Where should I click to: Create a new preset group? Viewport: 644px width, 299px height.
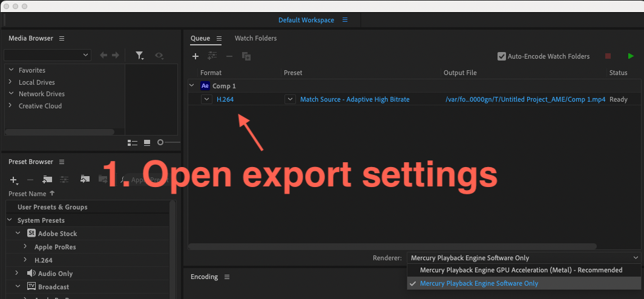click(47, 180)
